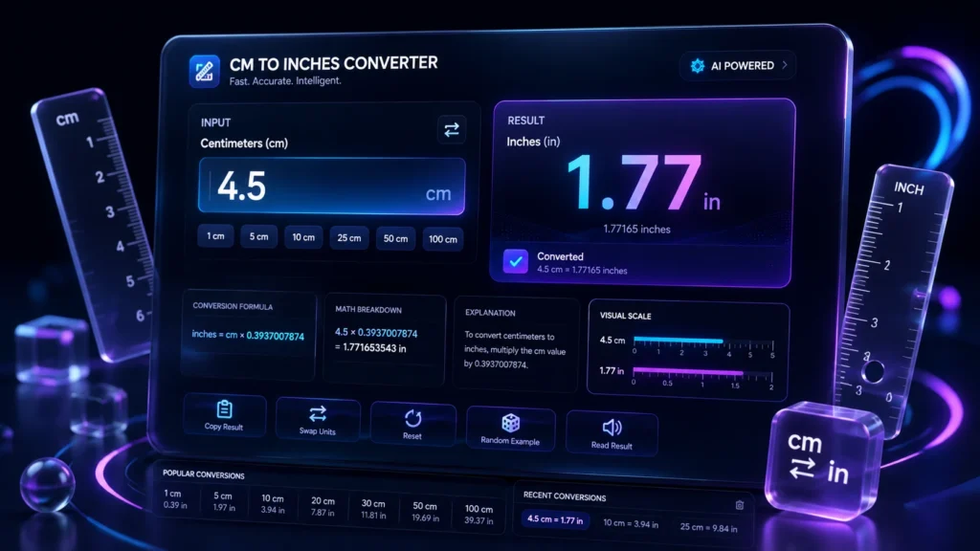Click the = 1.771653543 in breakdown result
Viewport: 980px width, 551px height.
370,348
